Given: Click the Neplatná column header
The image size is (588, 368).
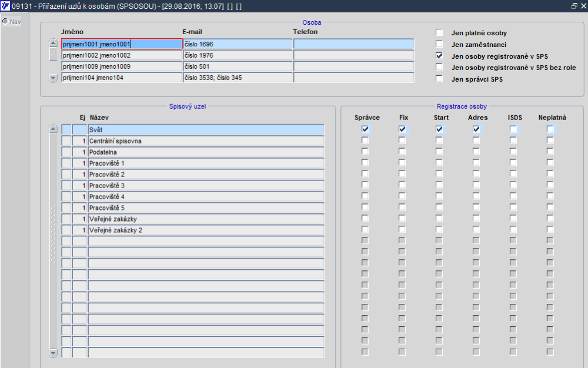Looking at the screenshot, I should pyautogui.click(x=552, y=118).
